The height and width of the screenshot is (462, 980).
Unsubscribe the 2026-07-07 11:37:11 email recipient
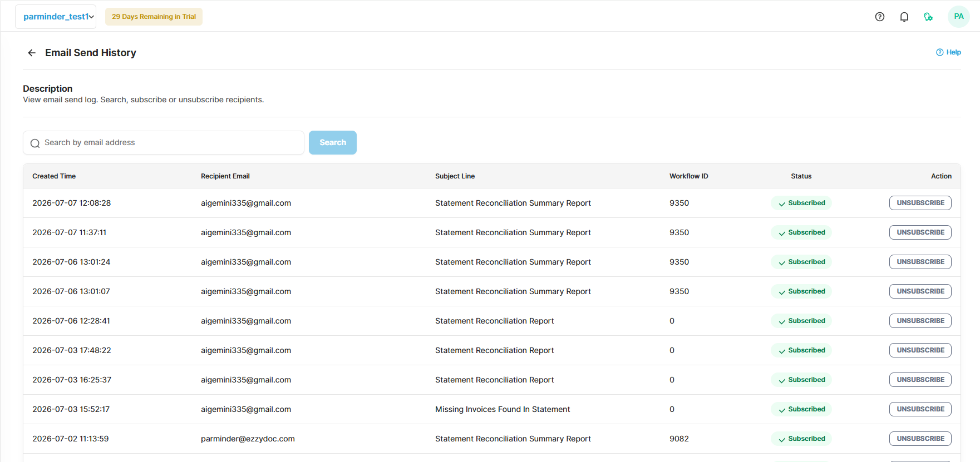point(920,232)
